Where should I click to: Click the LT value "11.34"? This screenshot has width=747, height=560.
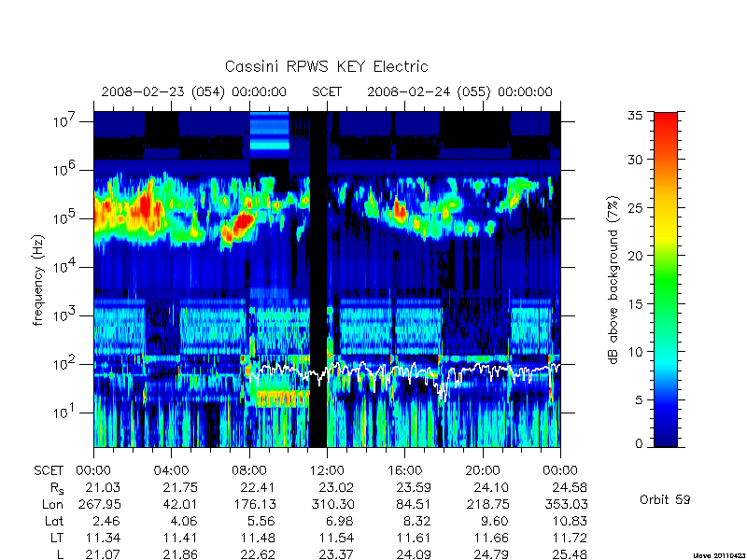click(x=103, y=539)
